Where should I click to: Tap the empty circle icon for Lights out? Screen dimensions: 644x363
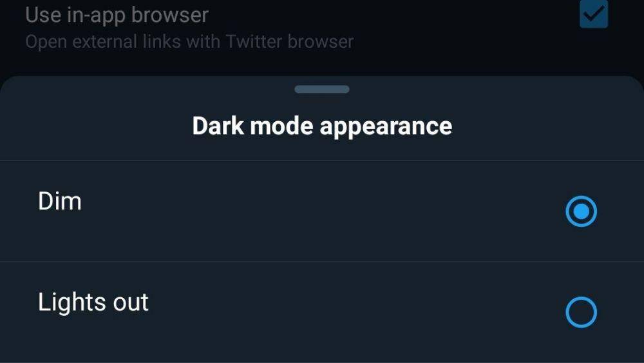(581, 312)
